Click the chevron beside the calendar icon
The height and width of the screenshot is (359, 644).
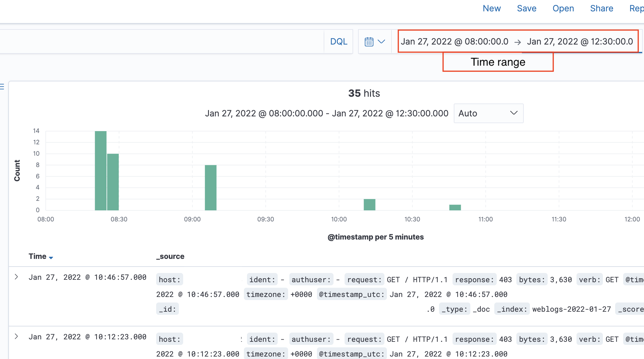(381, 41)
